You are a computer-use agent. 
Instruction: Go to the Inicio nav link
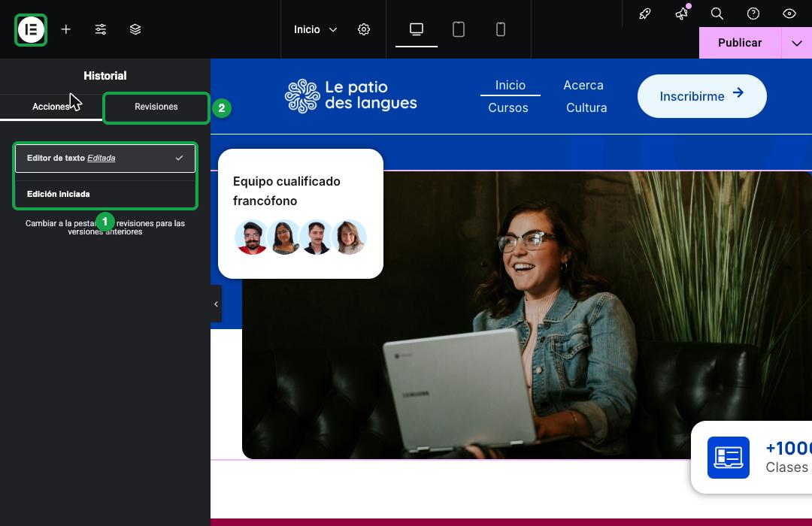pos(510,85)
